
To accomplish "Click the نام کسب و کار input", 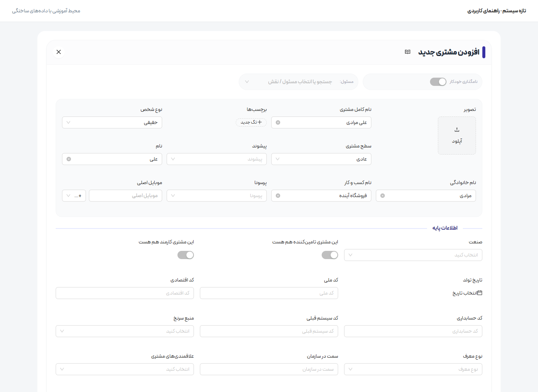I will [321, 196].
